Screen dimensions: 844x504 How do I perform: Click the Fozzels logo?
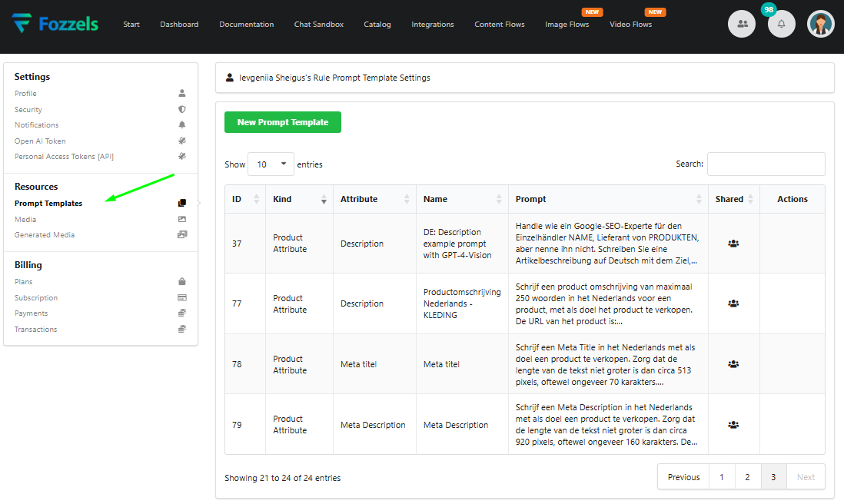coord(55,24)
